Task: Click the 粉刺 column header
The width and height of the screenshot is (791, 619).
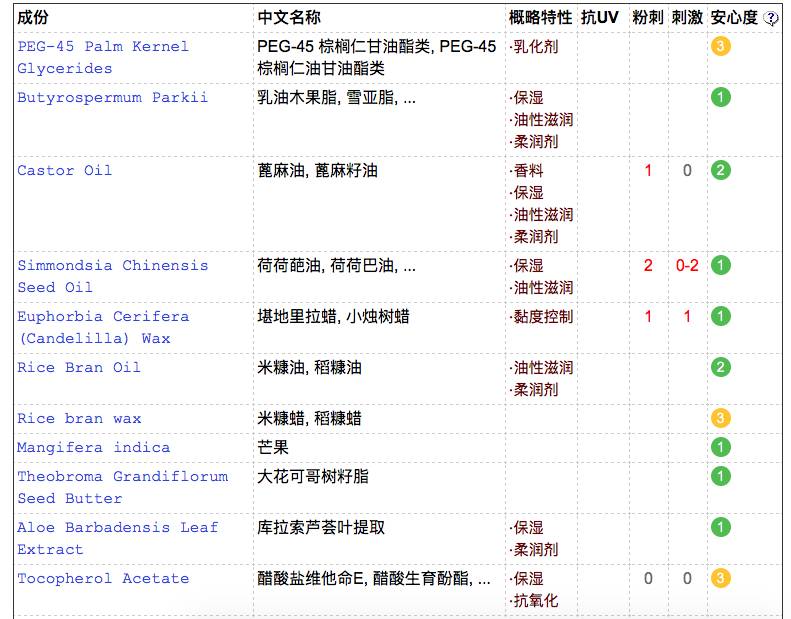Action: [648, 18]
